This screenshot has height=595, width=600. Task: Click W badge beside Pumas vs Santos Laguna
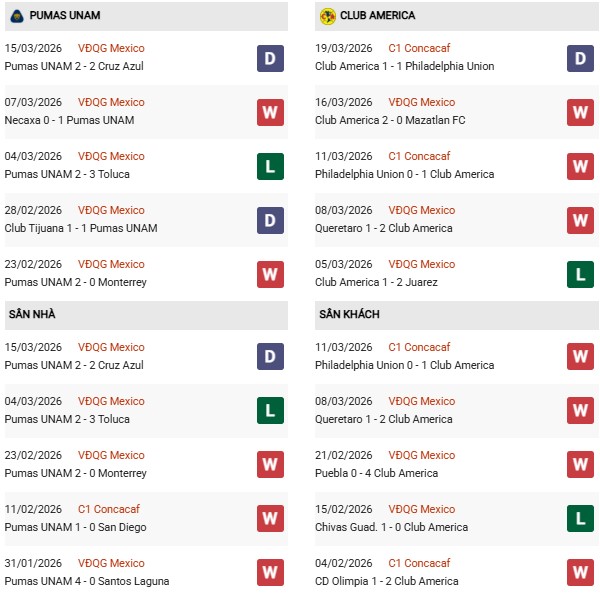pyautogui.click(x=270, y=573)
